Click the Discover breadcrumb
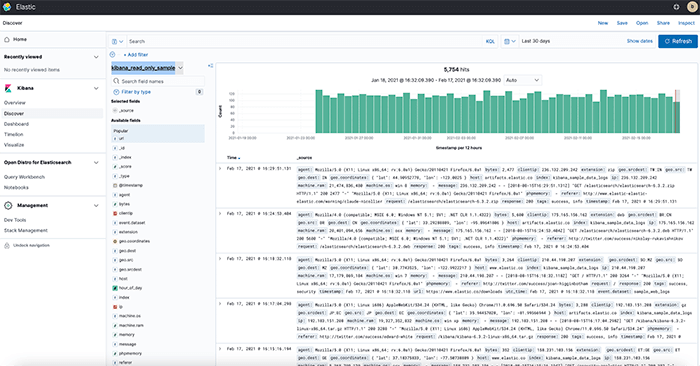Image resolution: width=700 pixels, height=366 pixels. [x=12, y=23]
